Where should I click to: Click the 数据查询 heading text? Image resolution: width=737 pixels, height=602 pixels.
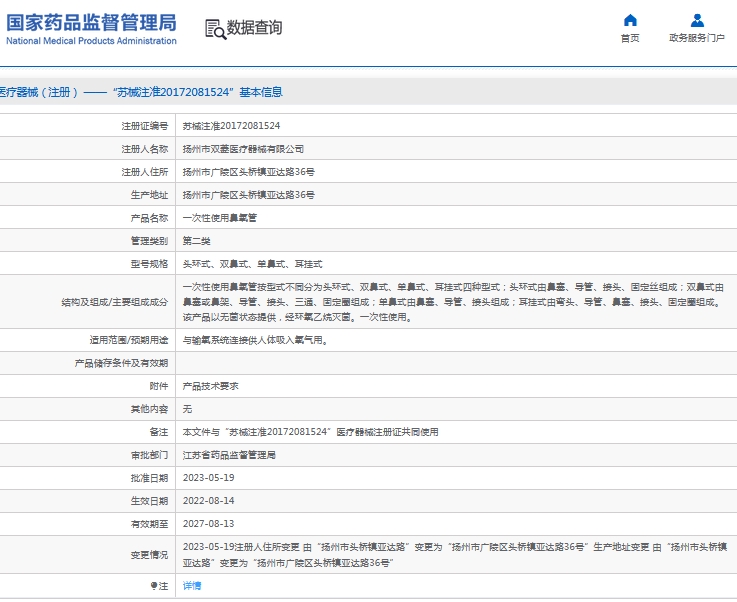click(x=254, y=27)
